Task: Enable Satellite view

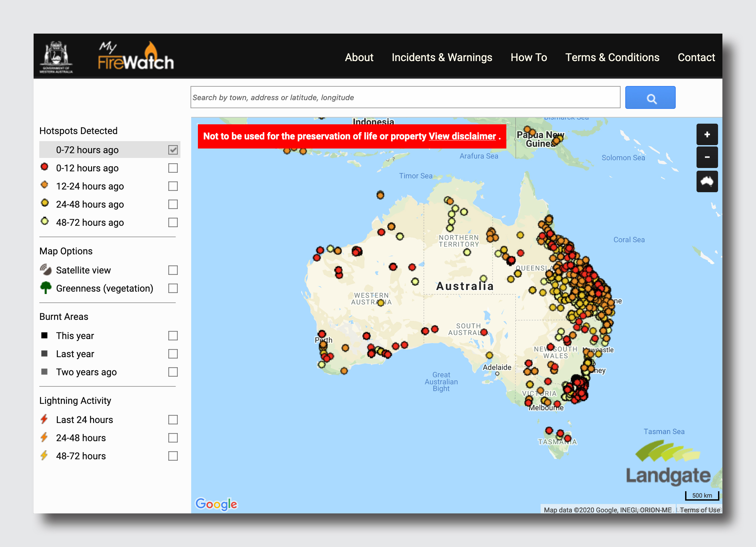Action: [173, 270]
